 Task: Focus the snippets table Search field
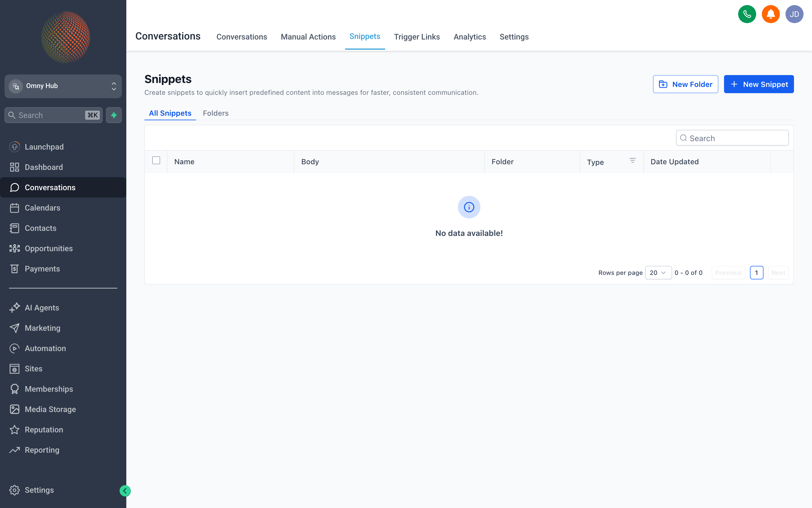click(x=732, y=138)
